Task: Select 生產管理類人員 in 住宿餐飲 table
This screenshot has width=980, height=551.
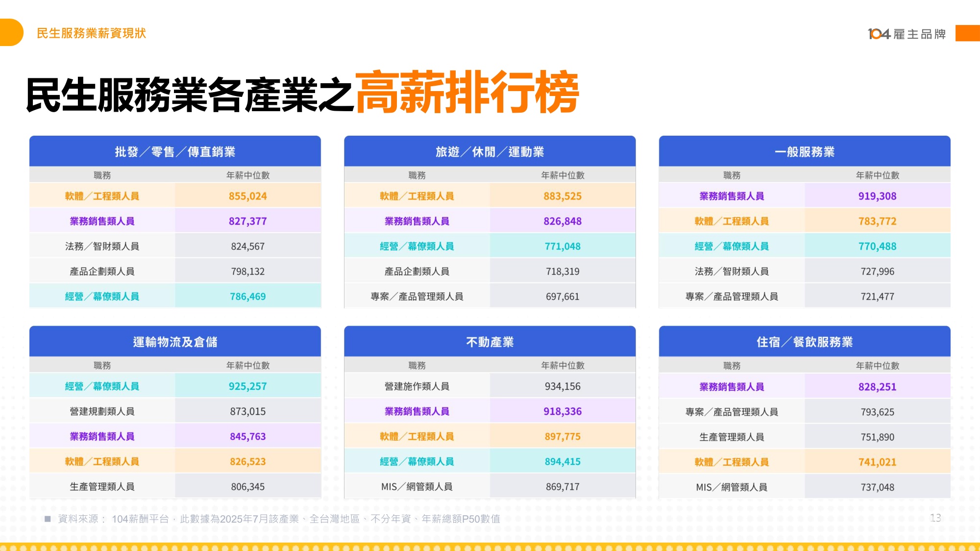Action: (x=732, y=437)
